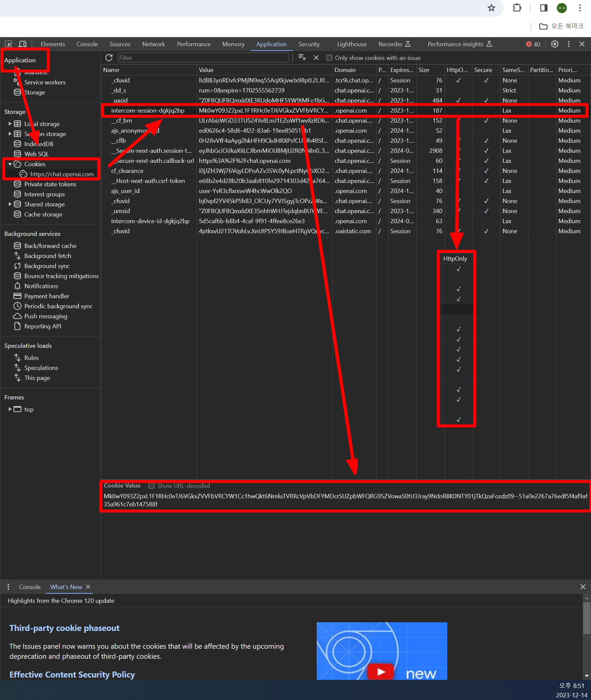Expand the top frame node

point(10,409)
